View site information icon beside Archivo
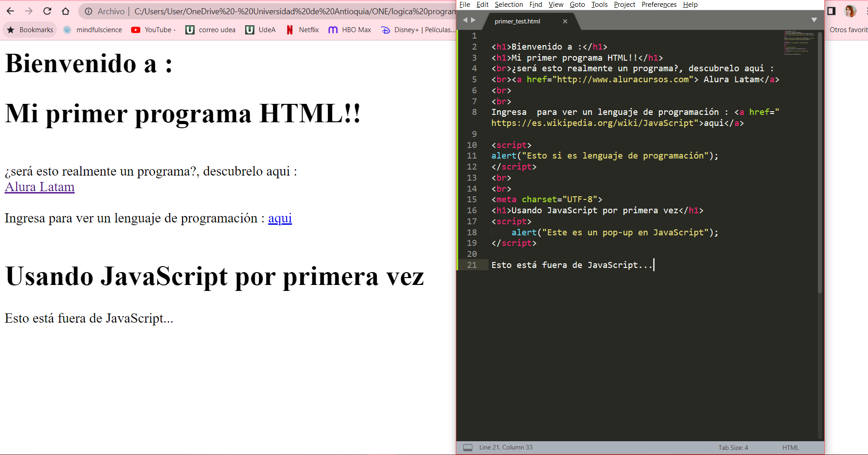This screenshot has width=868, height=455. tap(88, 11)
